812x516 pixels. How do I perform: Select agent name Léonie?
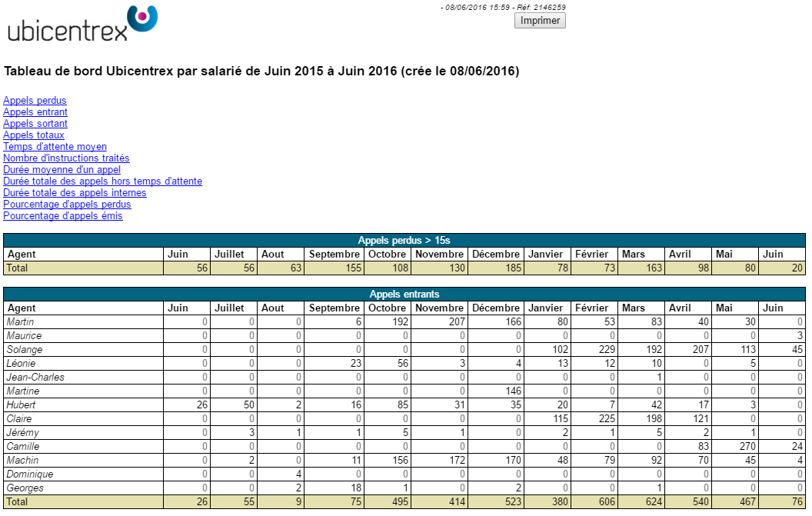(x=21, y=363)
